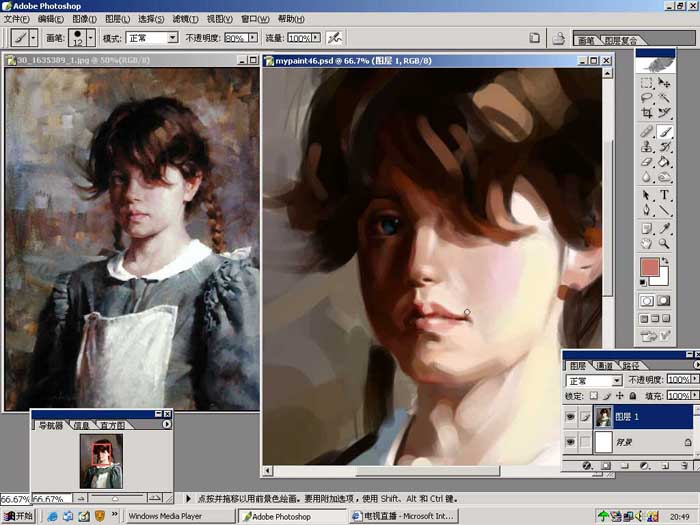Open layer 填充 fill slider arrow

[695, 396]
